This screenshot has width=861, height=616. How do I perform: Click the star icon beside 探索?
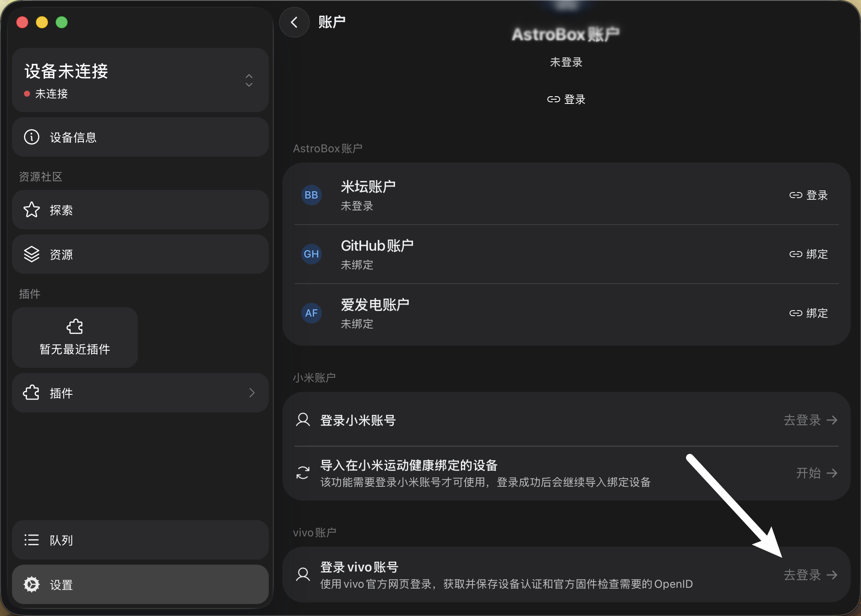(x=32, y=210)
